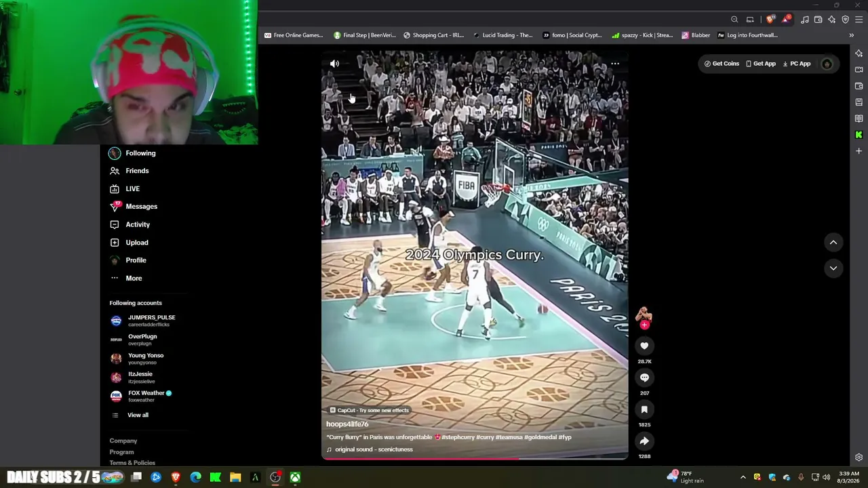868x488 pixels.
Task: Click the Get Coins button
Action: point(722,64)
